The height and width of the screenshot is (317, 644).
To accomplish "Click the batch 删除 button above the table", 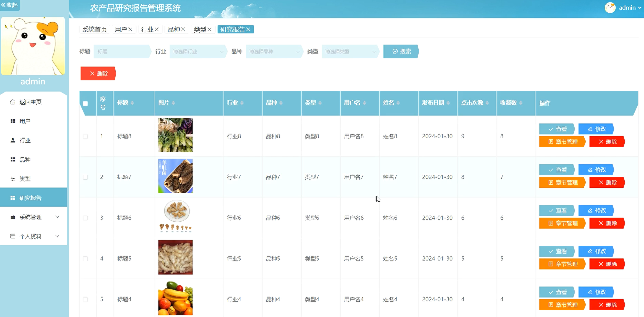I will [98, 73].
